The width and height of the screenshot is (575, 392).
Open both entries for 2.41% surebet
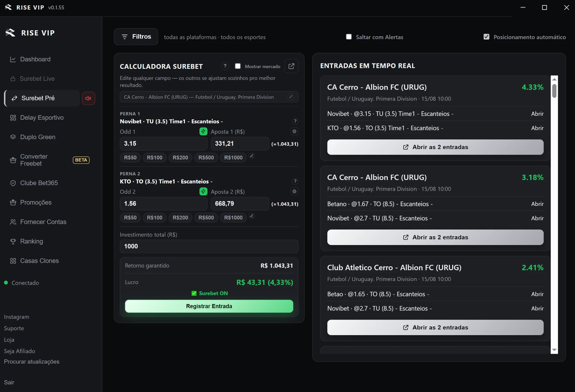[435, 328]
